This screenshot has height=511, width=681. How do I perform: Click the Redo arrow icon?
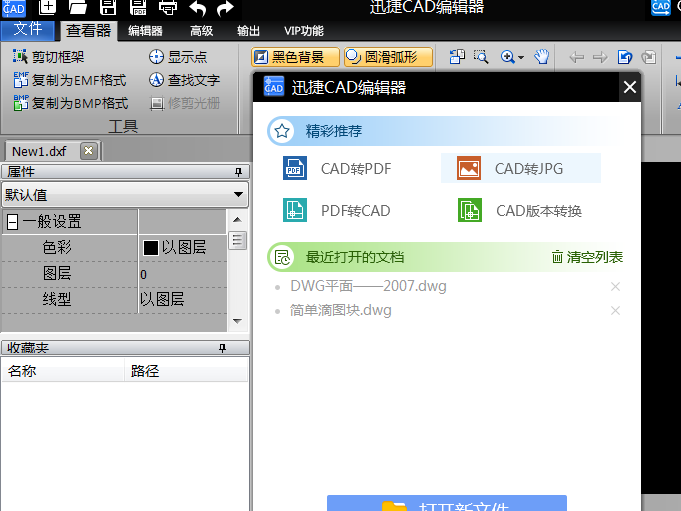point(225,8)
